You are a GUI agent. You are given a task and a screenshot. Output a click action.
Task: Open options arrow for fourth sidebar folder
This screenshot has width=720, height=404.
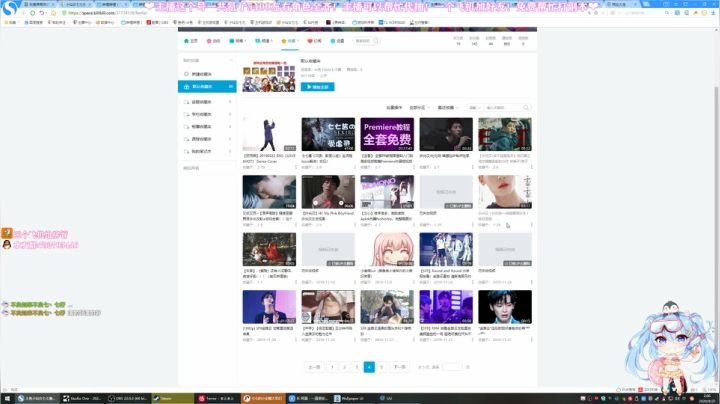coord(230,127)
